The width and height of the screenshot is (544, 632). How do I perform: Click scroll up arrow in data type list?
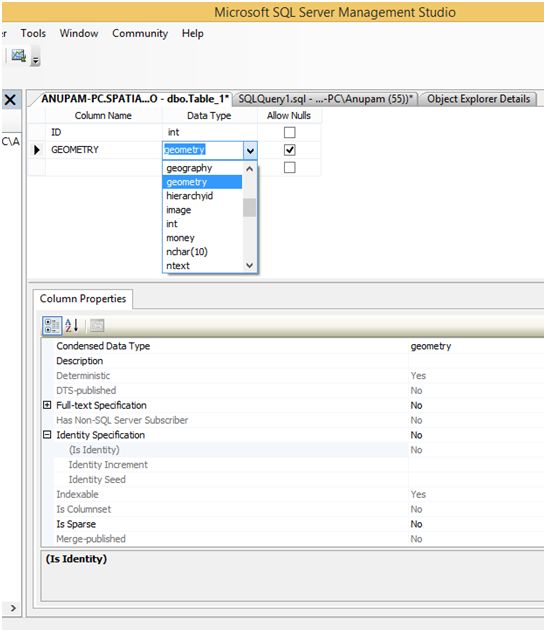[x=249, y=169]
